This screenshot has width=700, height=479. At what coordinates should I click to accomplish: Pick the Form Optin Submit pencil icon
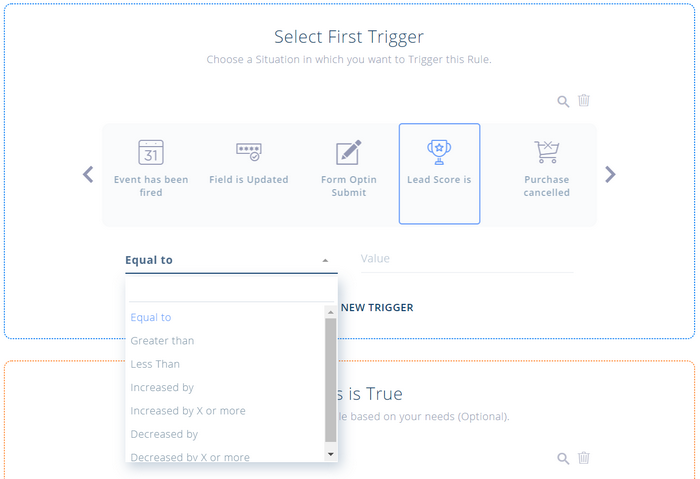(x=348, y=152)
